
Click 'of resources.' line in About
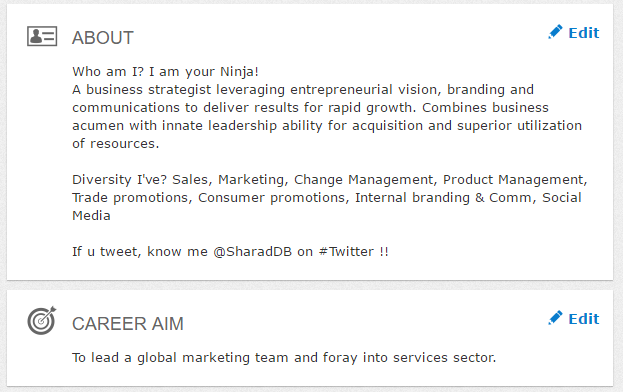(116, 143)
